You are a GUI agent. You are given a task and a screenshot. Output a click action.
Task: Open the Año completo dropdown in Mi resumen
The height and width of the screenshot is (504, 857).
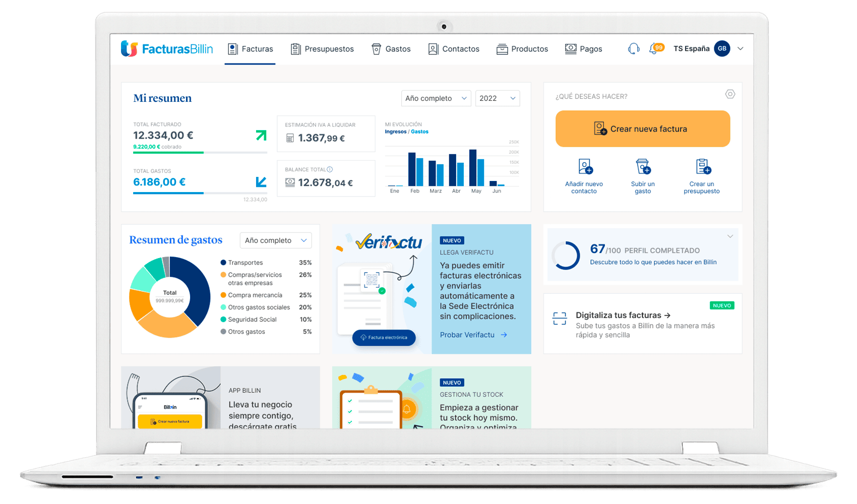pyautogui.click(x=436, y=98)
